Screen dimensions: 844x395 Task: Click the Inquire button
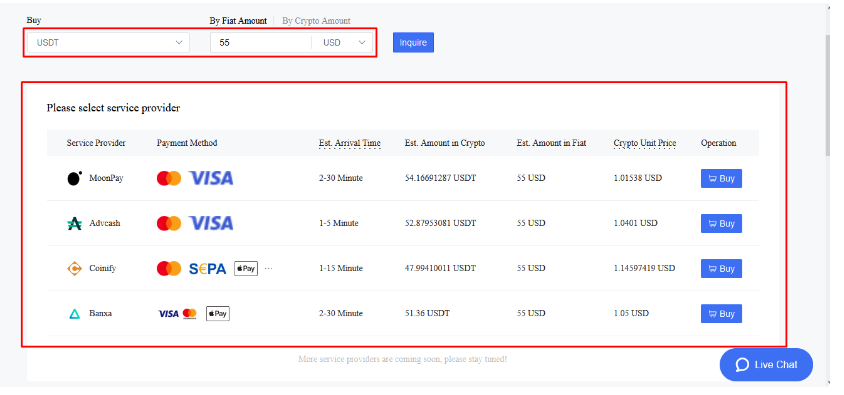[413, 43]
